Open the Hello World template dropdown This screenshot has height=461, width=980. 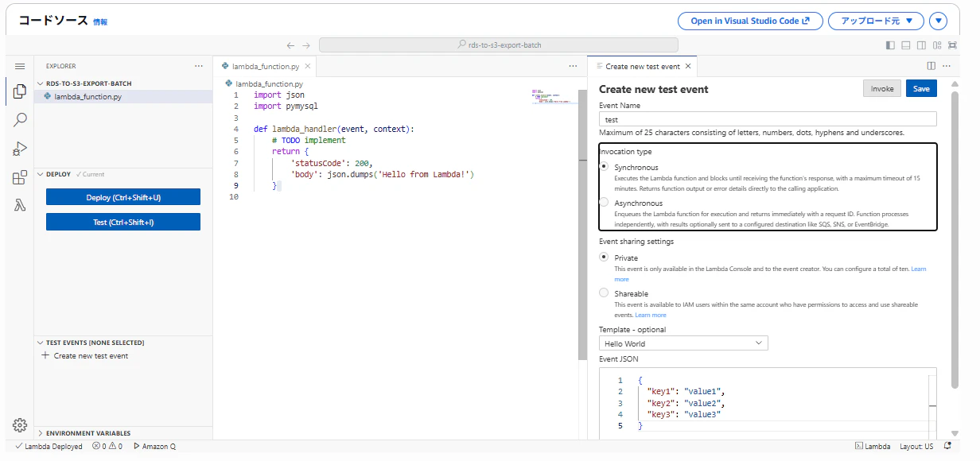click(x=683, y=343)
